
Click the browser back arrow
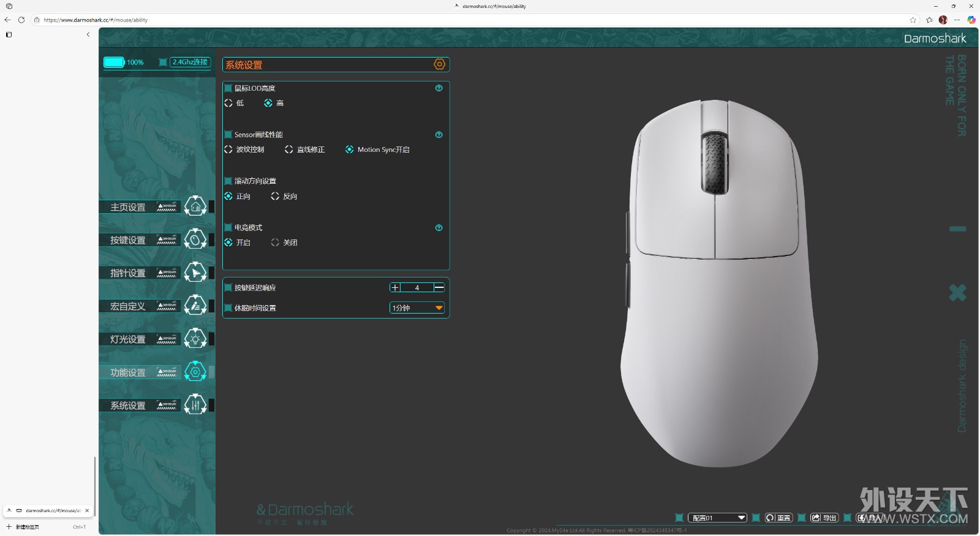pyautogui.click(x=7, y=20)
